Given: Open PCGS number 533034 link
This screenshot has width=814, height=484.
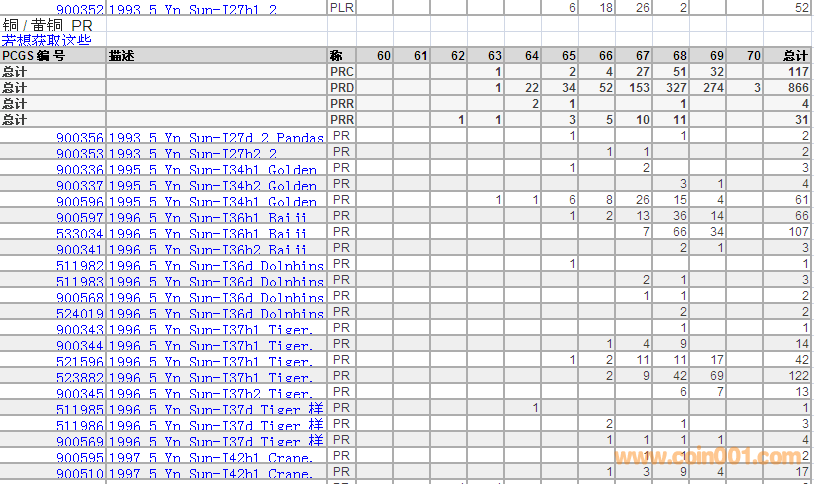Looking at the screenshot, I should (x=80, y=233).
